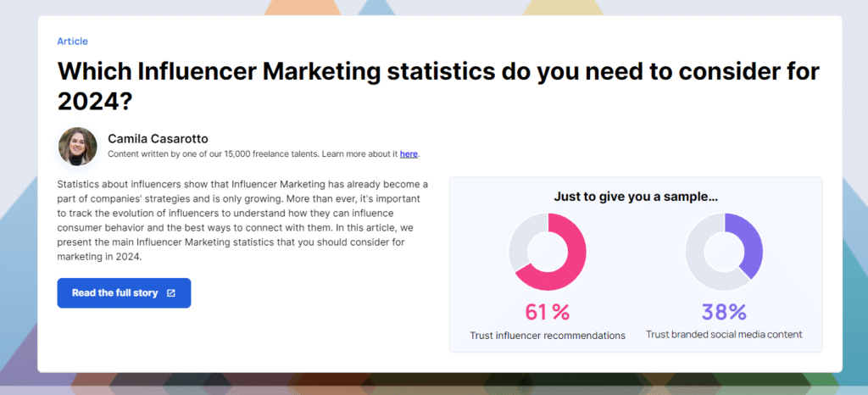Click the "Just to give you a sample..." heading
The width and height of the screenshot is (868, 395).
(x=636, y=197)
